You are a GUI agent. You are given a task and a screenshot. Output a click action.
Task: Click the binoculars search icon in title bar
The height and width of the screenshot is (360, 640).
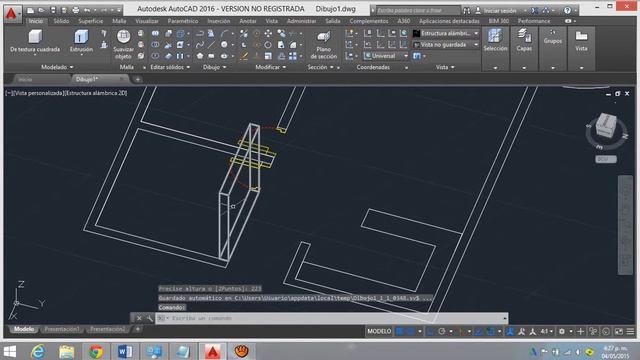(467, 10)
